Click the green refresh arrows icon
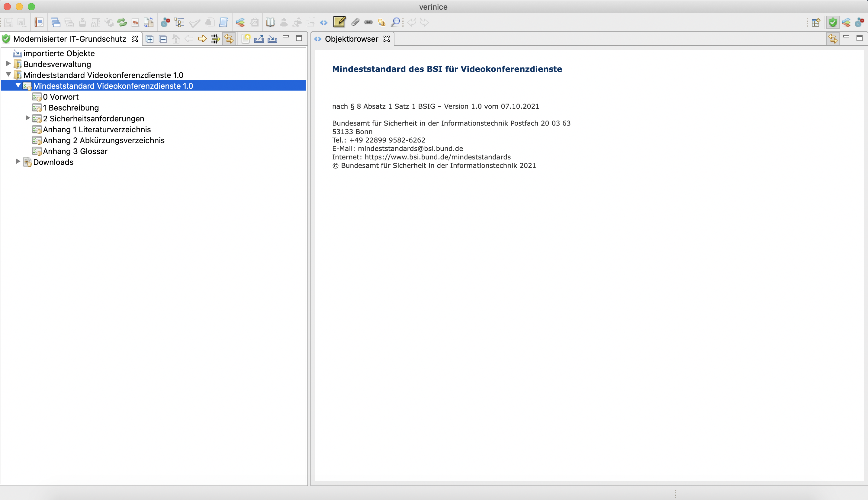 pos(122,23)
